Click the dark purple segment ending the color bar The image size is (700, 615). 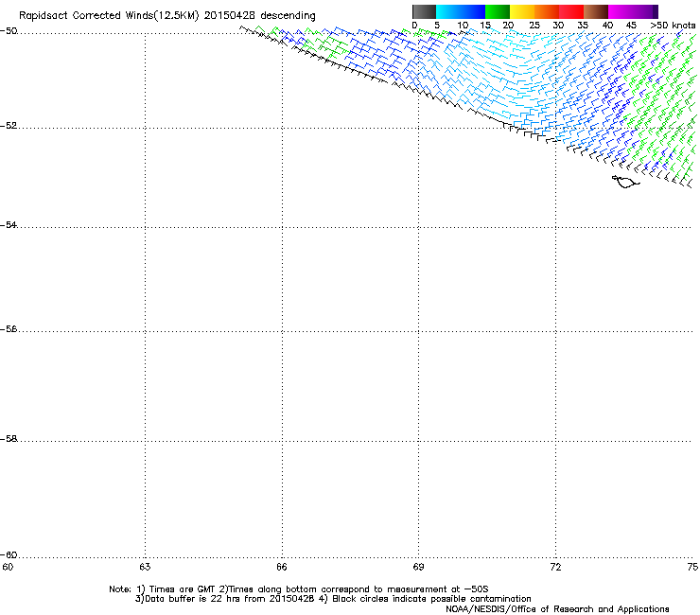point(656,11)
